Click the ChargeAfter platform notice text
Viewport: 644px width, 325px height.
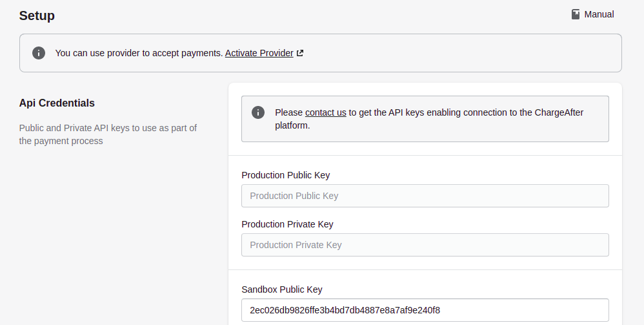(465, 112)
